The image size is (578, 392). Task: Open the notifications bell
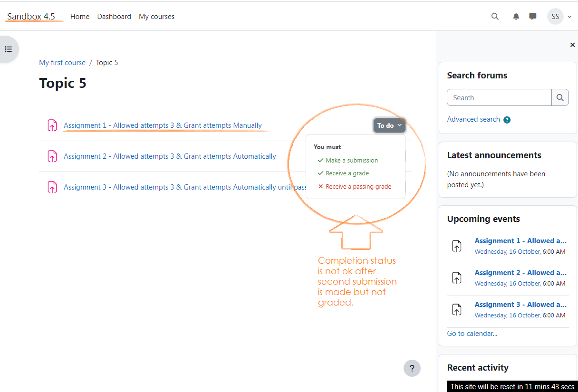[516, 17]
